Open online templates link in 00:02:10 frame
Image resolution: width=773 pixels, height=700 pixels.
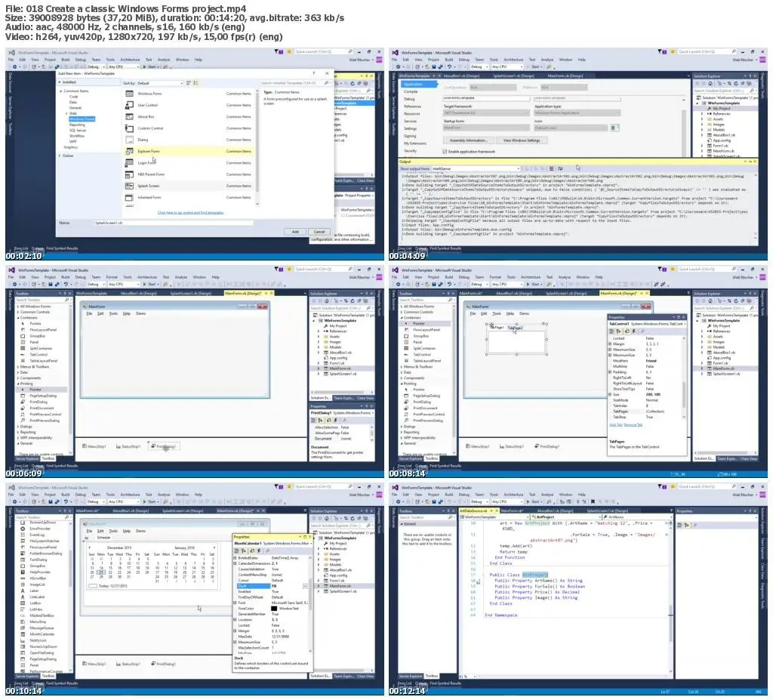click(190, 213)
